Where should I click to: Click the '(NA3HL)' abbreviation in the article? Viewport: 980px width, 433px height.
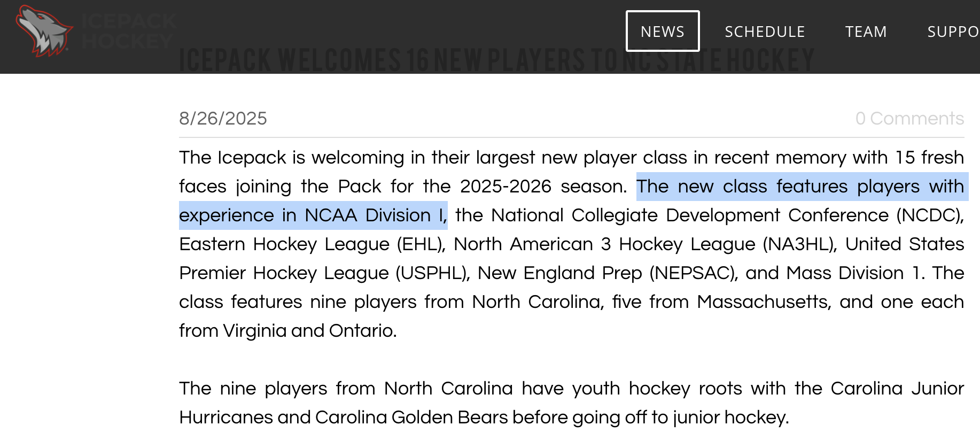click(x=799, y=244)
